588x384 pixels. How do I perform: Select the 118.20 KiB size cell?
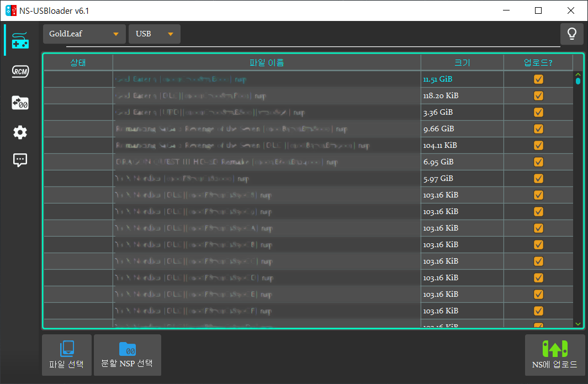pos(462,95)
